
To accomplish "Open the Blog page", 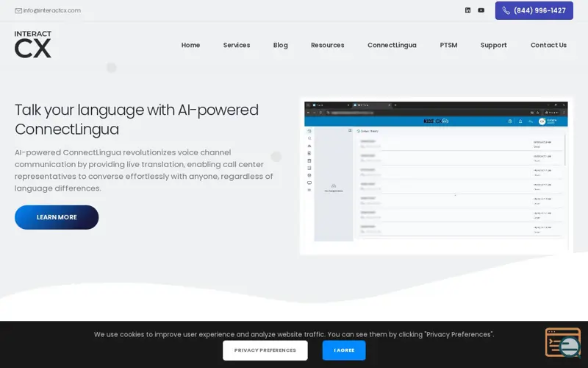I will click(x=281, y=45).
